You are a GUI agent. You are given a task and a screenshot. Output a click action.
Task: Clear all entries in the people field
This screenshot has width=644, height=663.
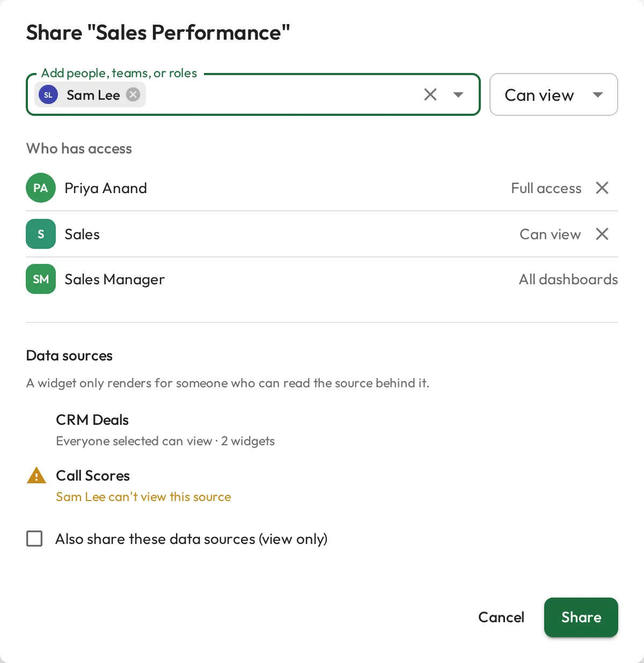point(430,95)
